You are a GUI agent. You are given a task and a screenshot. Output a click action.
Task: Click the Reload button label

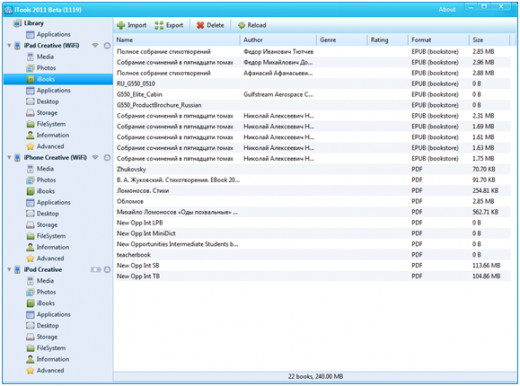pos(257,25)
